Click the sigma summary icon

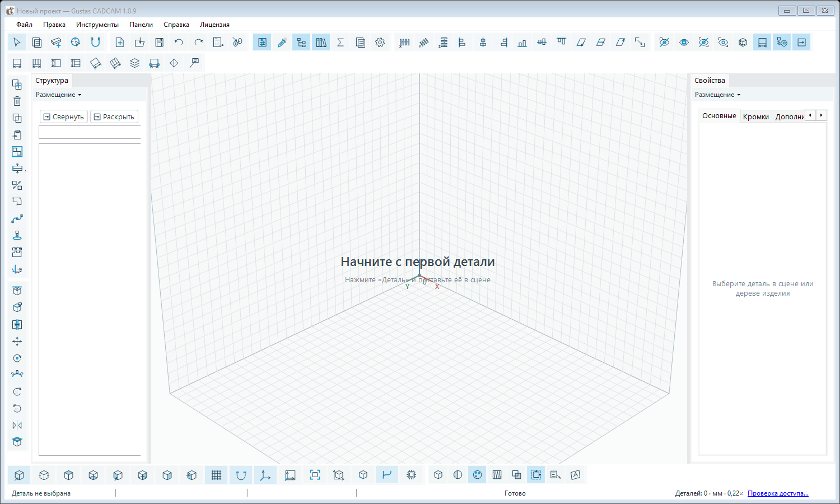[340, 42]
